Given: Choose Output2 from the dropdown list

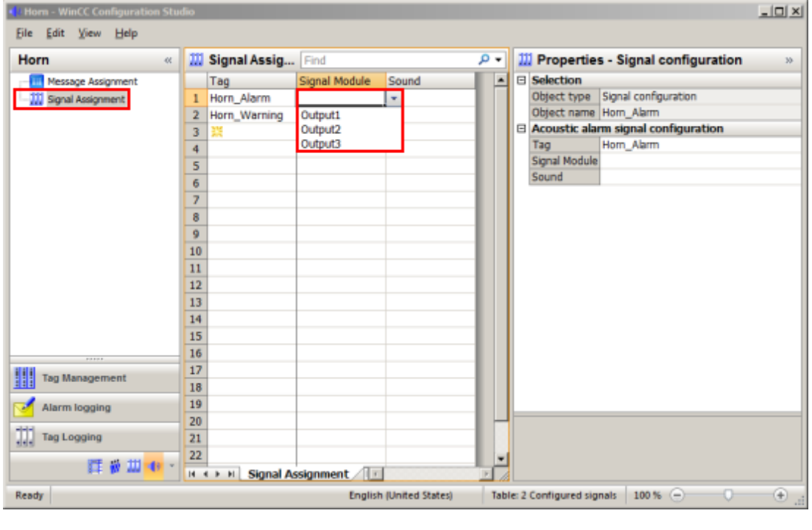Looking at the screenshot, I should tap(320, 130).
